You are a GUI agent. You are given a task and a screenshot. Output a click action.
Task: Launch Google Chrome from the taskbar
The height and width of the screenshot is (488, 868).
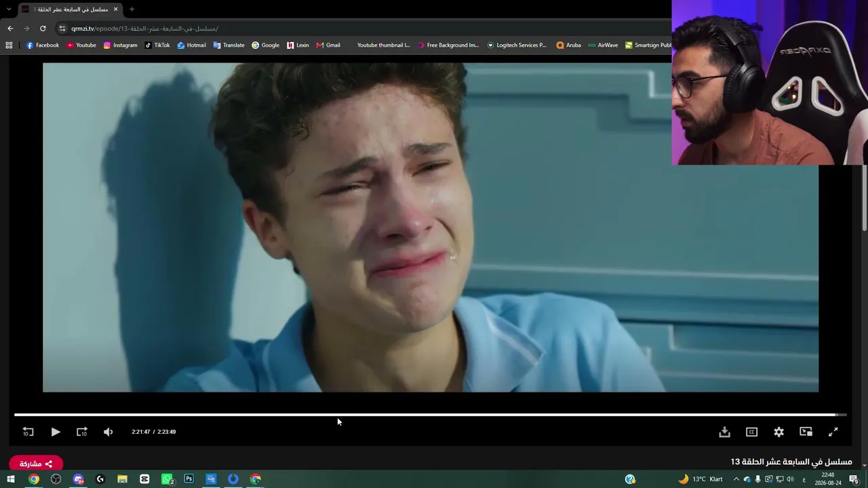click(x=34, y=479)
